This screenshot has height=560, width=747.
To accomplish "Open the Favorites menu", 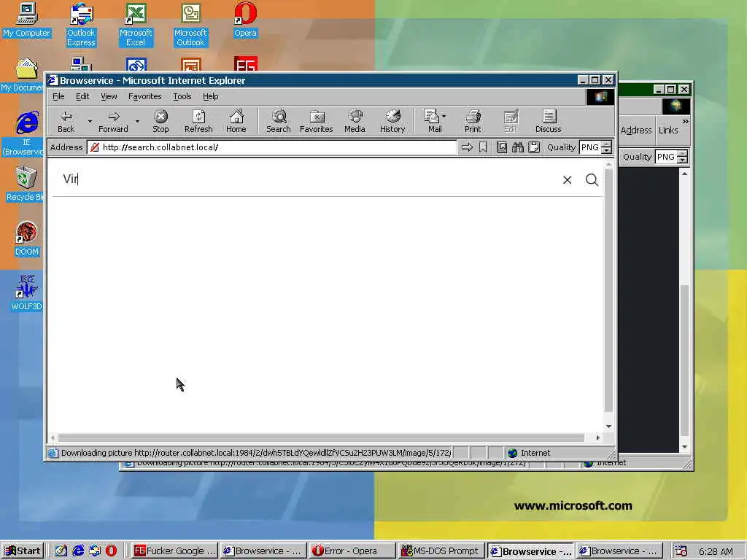I will [x=145, y=96].
